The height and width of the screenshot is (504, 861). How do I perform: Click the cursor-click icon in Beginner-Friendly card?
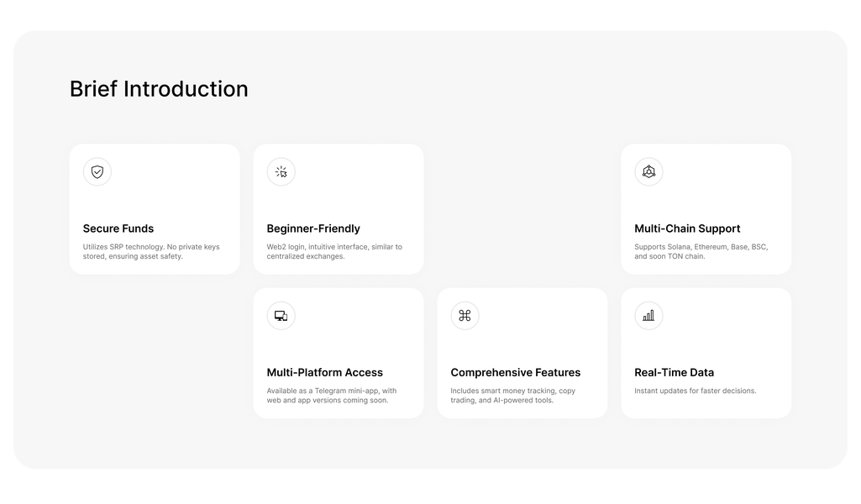point(281,172)
